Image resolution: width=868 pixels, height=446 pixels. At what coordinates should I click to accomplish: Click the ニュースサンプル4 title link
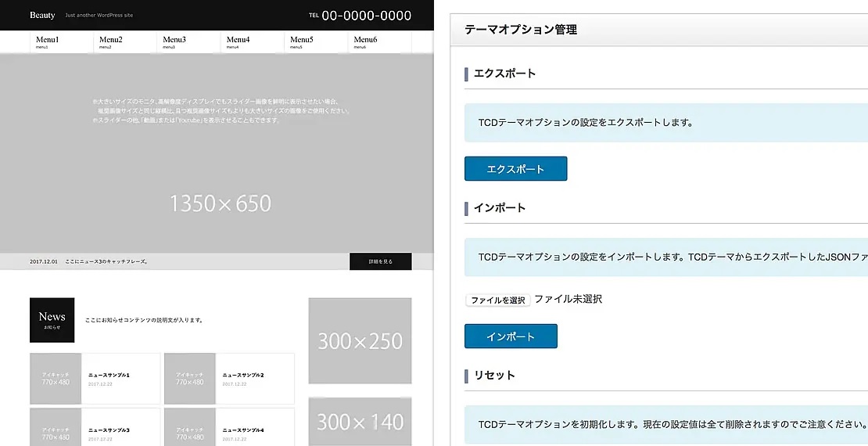click(243, 430)
